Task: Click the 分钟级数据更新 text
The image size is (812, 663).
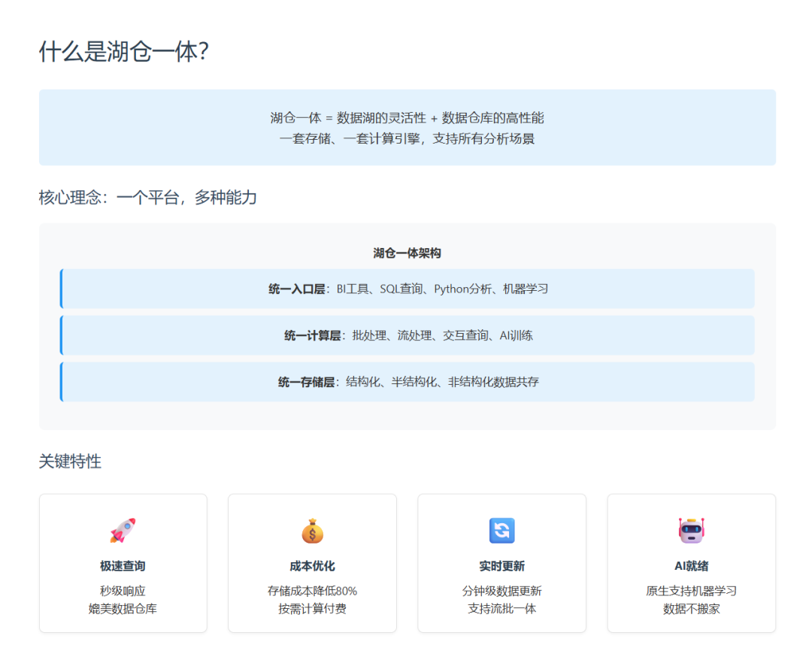Action: [x=501, y=591]
